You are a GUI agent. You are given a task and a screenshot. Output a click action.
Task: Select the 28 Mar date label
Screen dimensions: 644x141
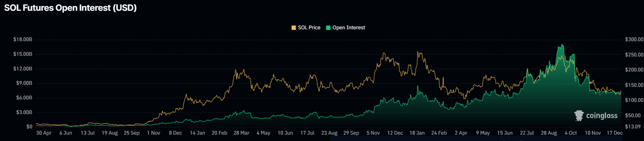[241, 133]
